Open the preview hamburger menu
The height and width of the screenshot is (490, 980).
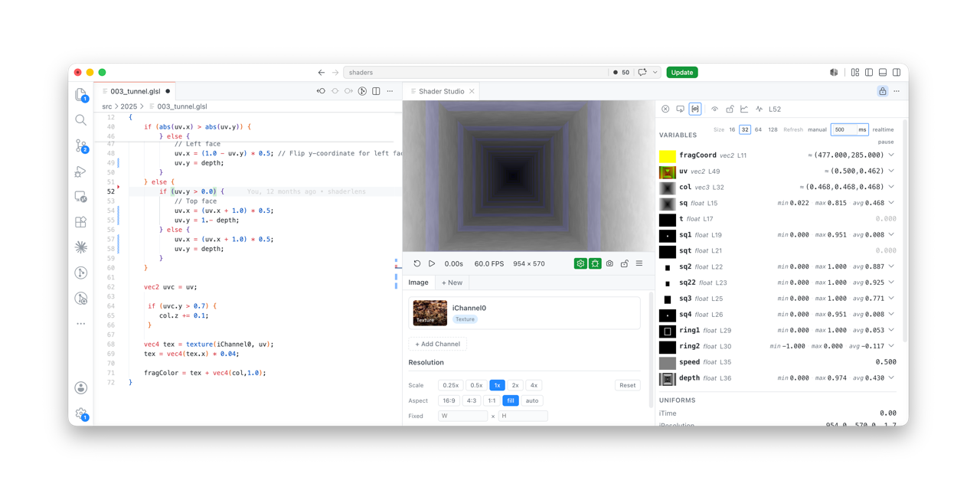[639, 263]
